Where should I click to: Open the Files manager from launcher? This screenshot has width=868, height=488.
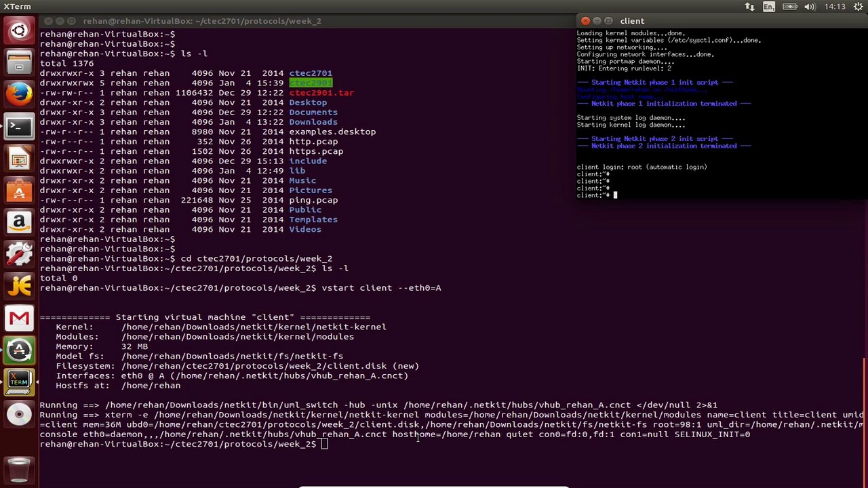(19, 62)
